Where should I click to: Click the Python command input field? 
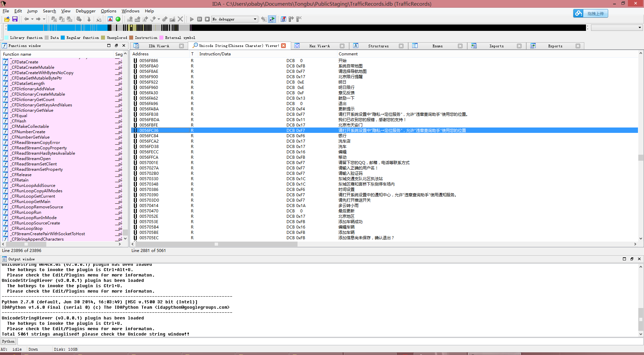(330, 341)
